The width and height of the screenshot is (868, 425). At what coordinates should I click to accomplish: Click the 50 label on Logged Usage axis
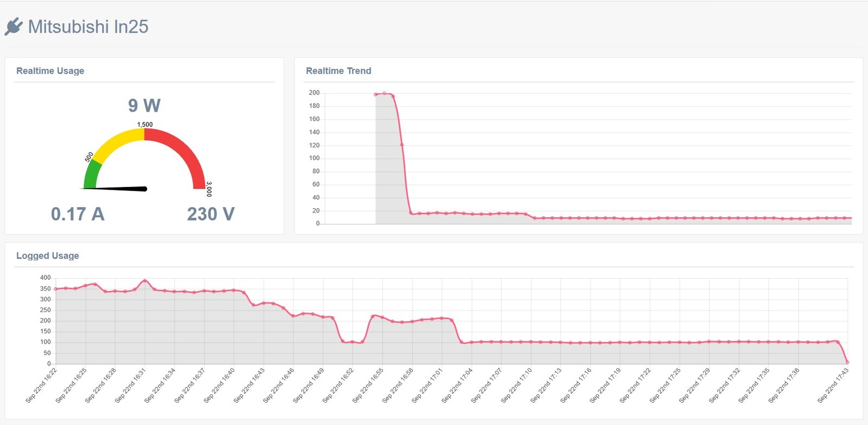[47, 353]
